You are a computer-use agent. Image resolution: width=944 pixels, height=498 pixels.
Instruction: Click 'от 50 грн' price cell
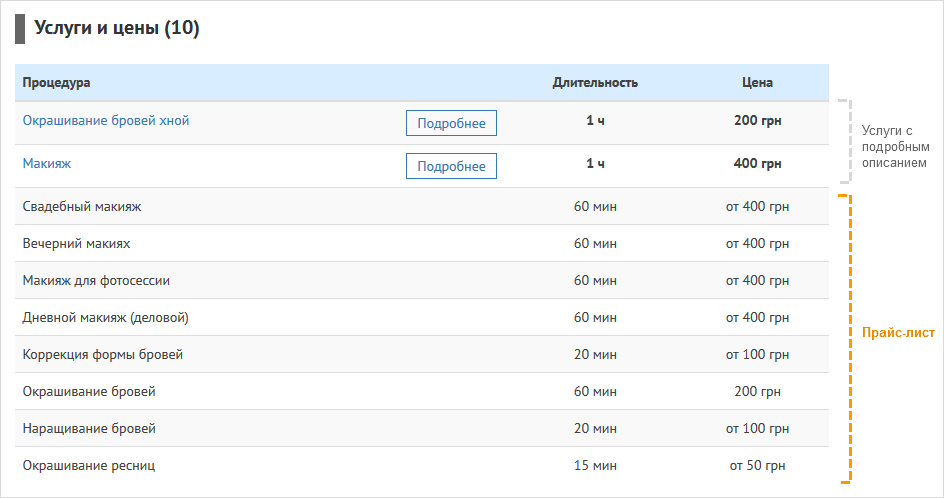pyautogui.click(x=757, y=465)
